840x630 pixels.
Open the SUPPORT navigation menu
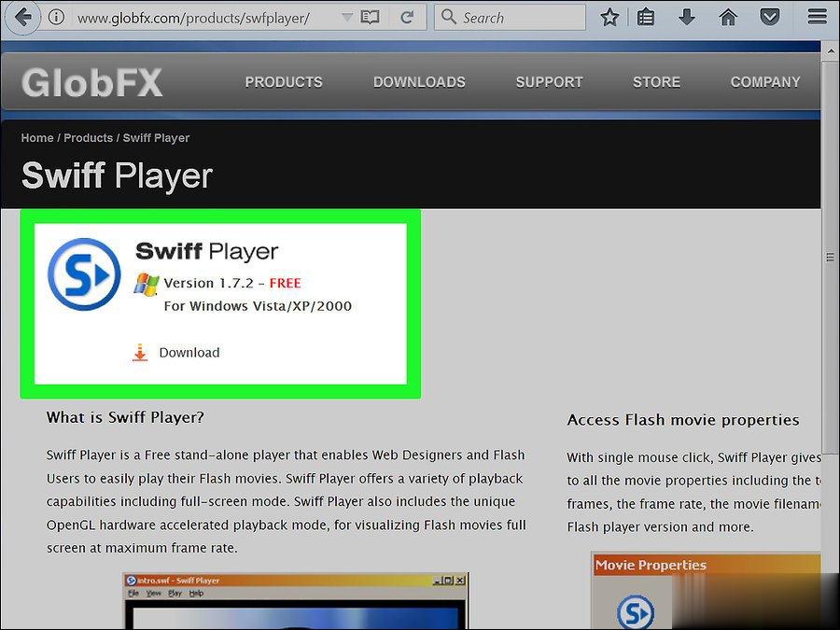549,82
